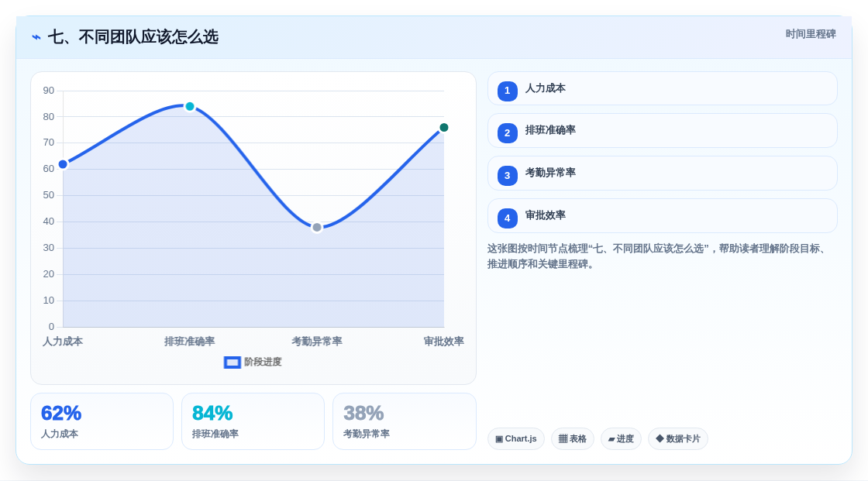Click the x-axis label 人力成本

63,342
